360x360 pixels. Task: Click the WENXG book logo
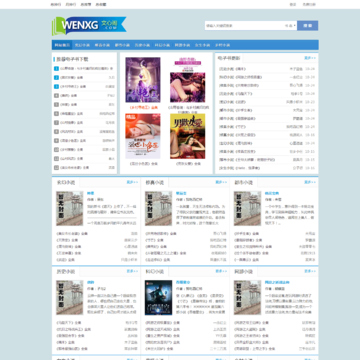pyautogui.click(x=89, y=26)
